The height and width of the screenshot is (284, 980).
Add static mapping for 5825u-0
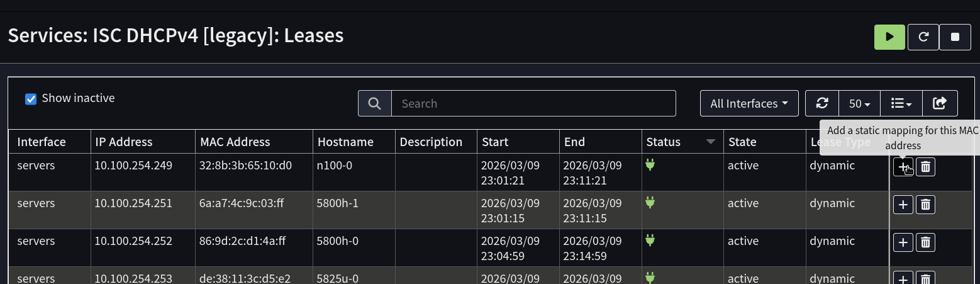click(x=903, y=278)
